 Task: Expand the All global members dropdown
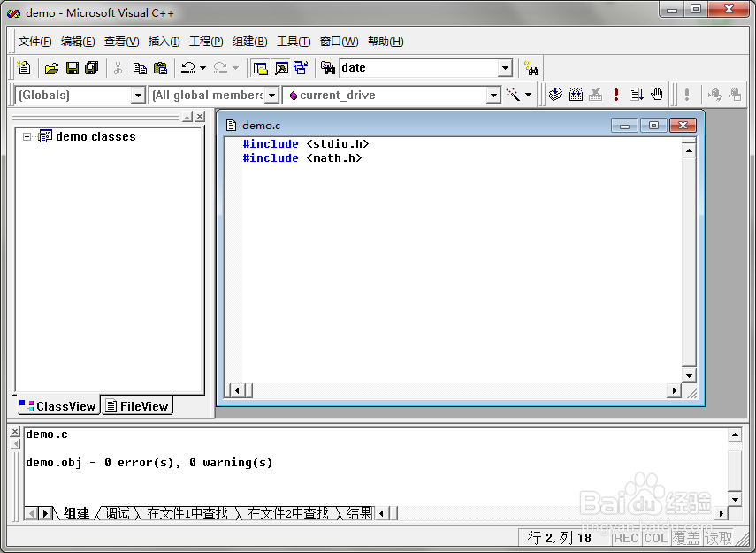tap(272, 95)
